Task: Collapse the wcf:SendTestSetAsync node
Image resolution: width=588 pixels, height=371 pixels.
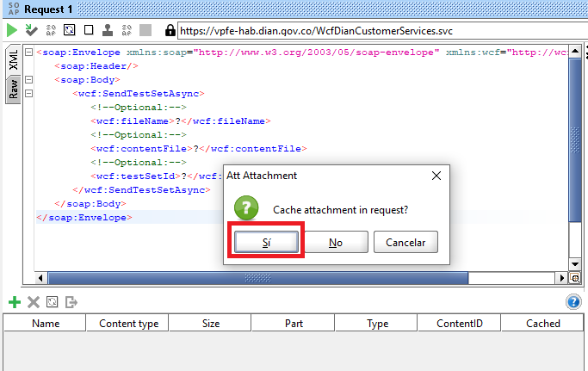Action: click(x=28, y=94)
